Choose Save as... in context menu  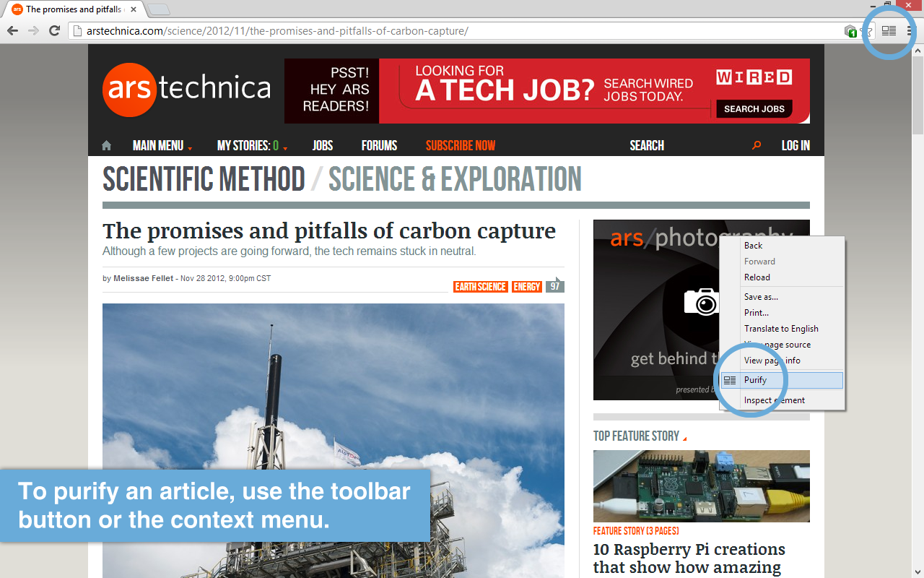(x=783, y=297)
